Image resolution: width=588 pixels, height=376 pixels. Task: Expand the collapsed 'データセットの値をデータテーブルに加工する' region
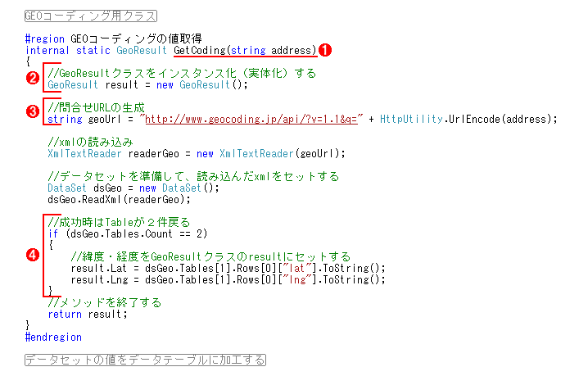[x=145, y=360]
